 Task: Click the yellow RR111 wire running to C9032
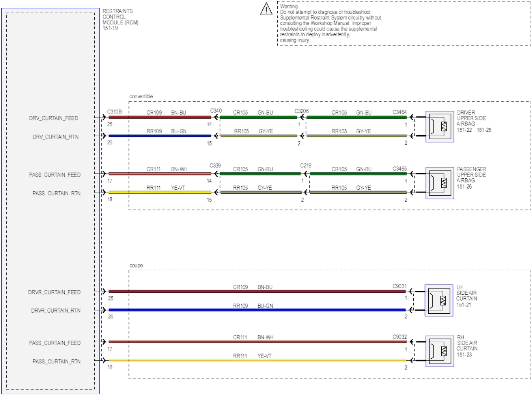[258, 361]
